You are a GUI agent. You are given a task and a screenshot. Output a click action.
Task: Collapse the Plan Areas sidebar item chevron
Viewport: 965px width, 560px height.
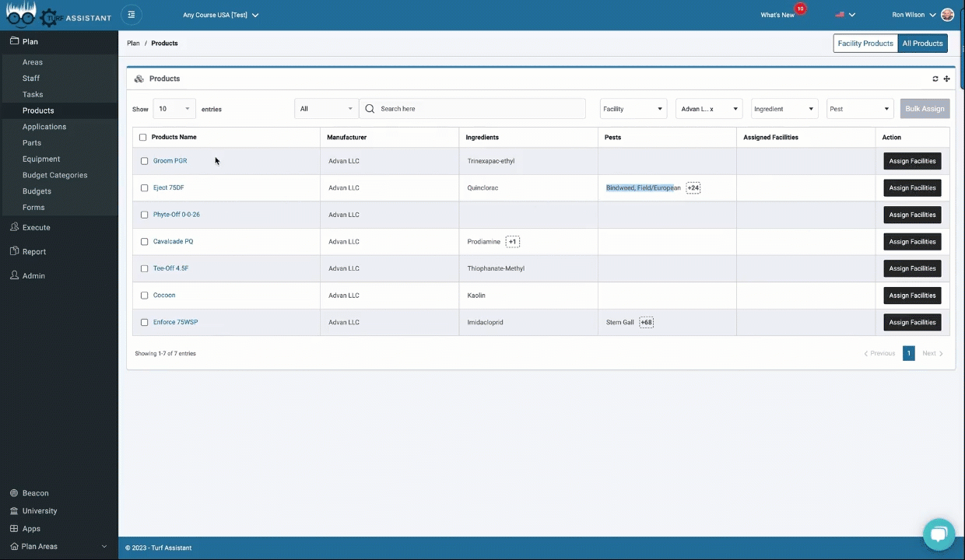104,546
